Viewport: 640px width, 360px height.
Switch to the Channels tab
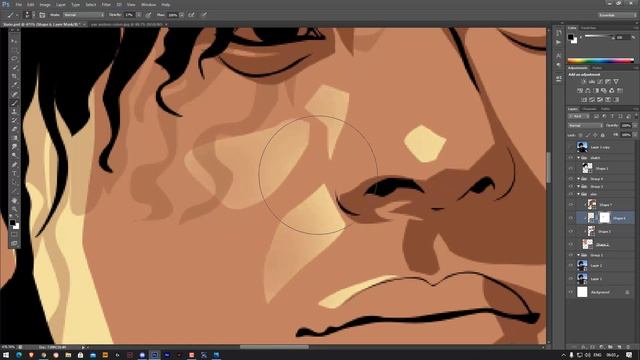[589, 109]
